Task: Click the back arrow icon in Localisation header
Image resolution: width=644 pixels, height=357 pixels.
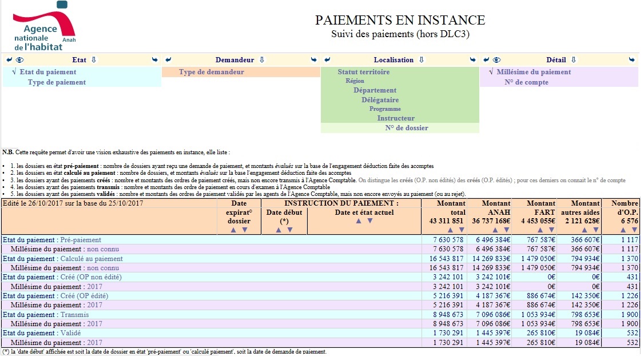Action: (327, 60)
